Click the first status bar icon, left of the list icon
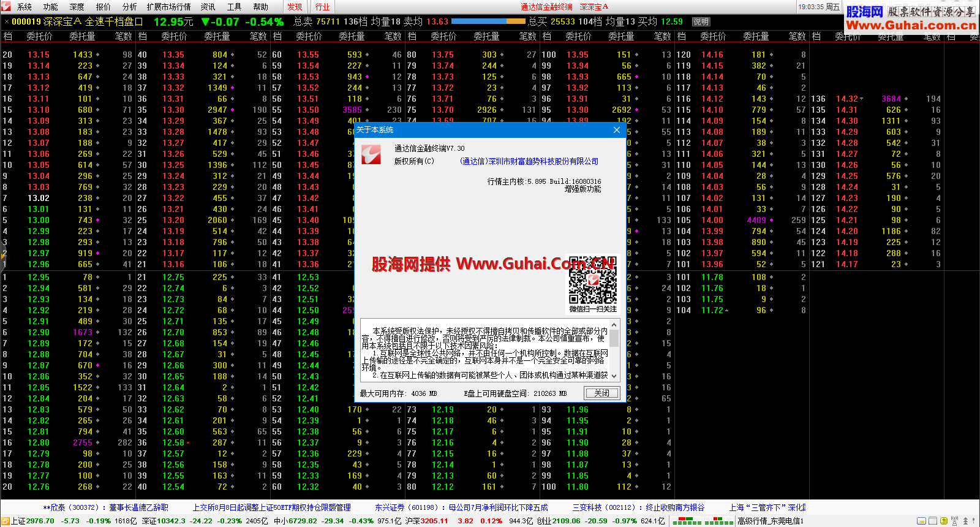The image size is (980, 527). [x=921, y=521]
